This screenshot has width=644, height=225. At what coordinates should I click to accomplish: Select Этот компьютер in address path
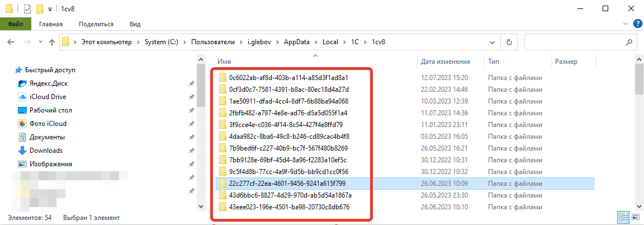[107, 42]
